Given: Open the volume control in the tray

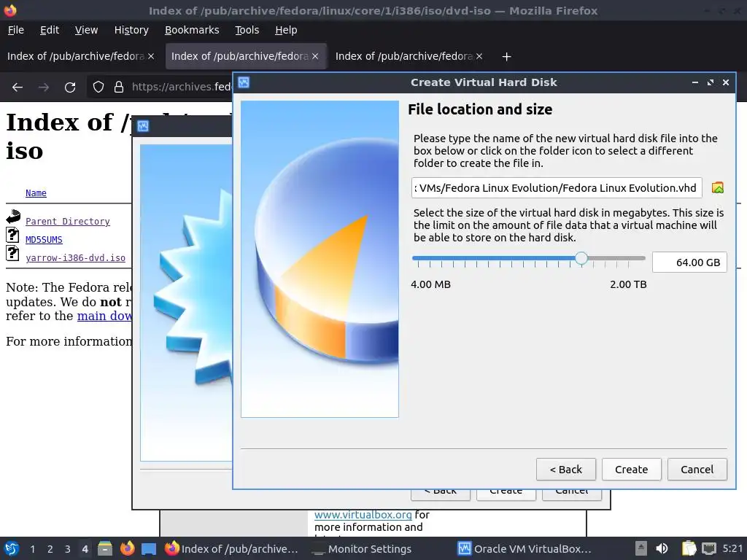Looking at the screenshot, I should click(662, 548).
